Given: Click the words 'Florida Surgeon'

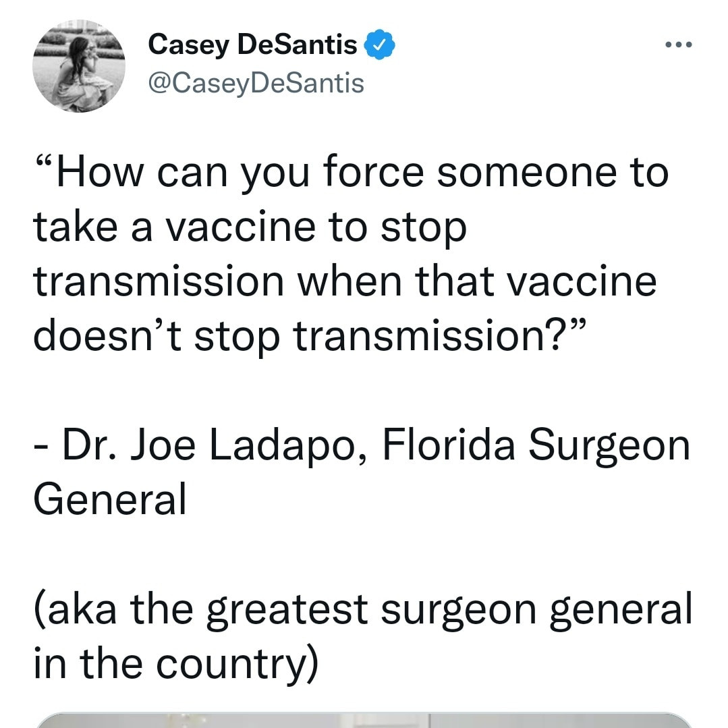Looking at the screenshot, I should [x=536, y=445].
